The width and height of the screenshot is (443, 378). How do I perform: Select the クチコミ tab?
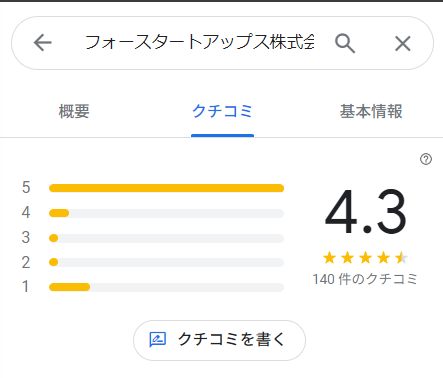click(222, 111)
